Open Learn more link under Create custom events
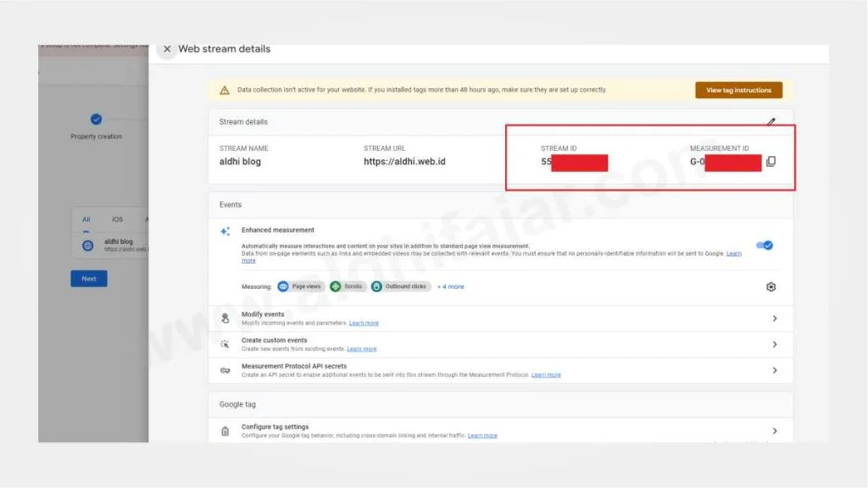This screenshot has height=488, width=868. (x=361, y=349)
